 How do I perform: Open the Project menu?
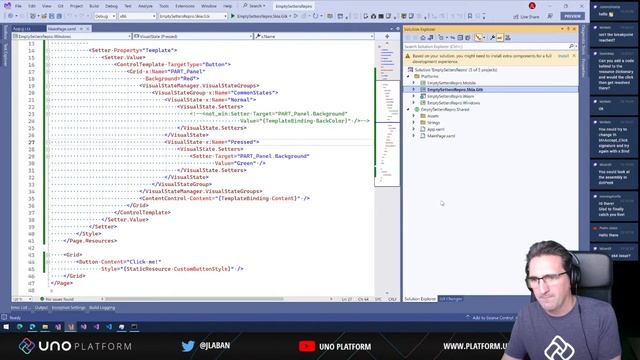pos(76,6)
